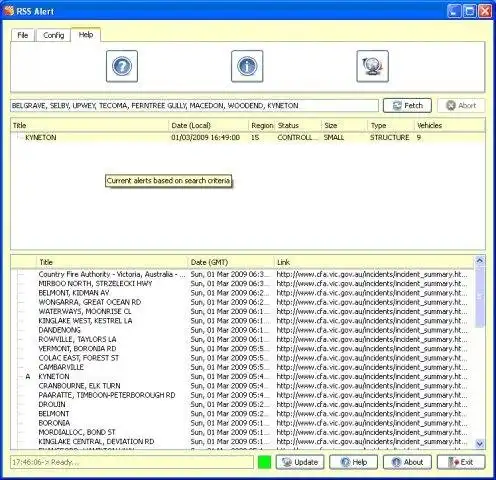Click the globe web update icon button

(x=372, y=66)
